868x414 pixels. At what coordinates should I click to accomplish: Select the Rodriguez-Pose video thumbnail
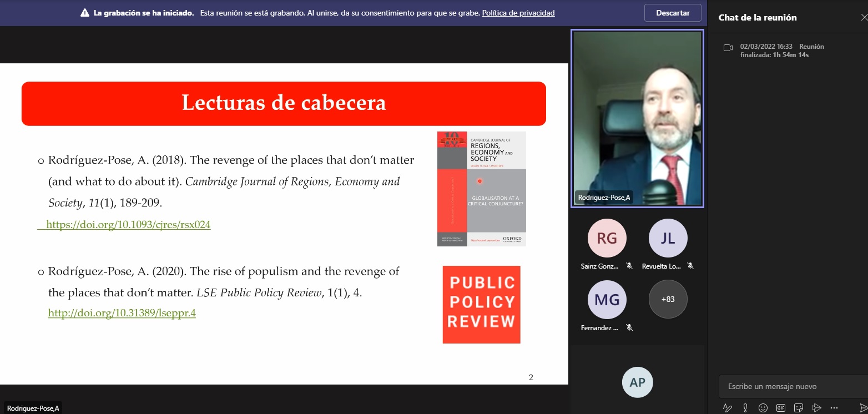tap(637, 119)
